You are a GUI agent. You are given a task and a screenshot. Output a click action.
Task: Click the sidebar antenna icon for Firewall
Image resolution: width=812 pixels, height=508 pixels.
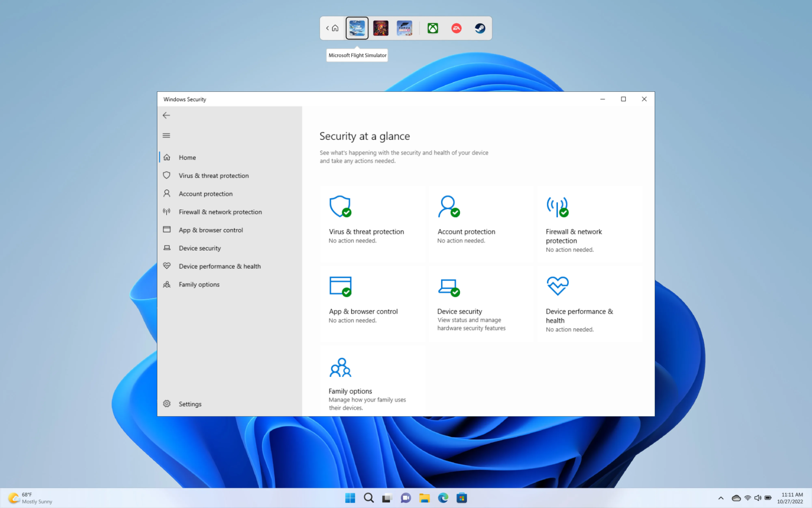(x=167, y=212)
